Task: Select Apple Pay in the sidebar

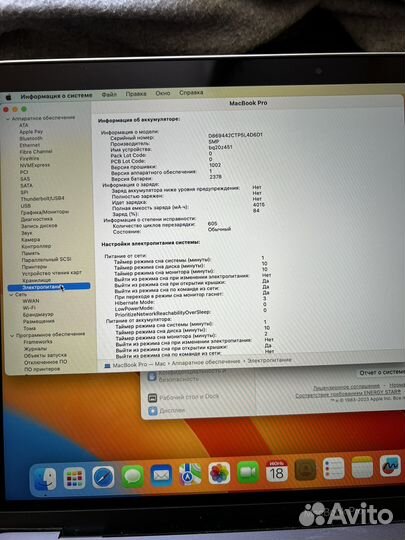Action: point(31,132)
